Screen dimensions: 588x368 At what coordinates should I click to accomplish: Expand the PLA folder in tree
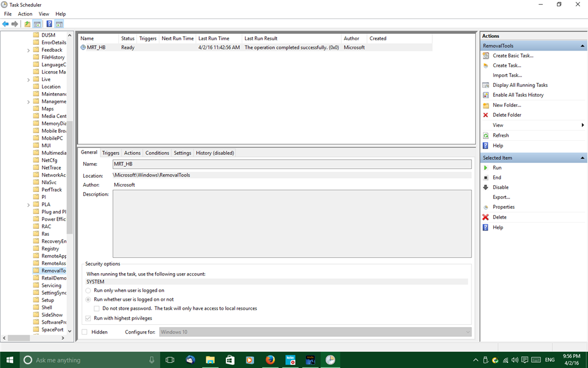[29, 205]
